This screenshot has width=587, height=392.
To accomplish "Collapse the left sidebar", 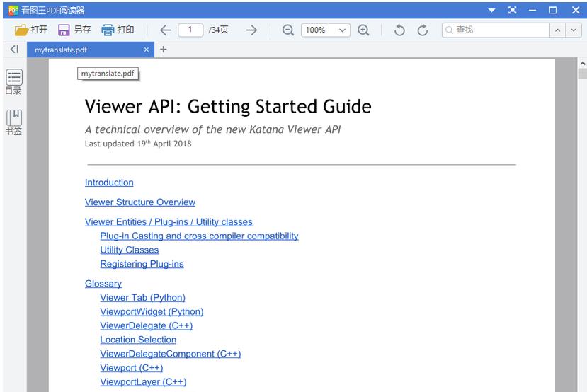I will 15,50.
